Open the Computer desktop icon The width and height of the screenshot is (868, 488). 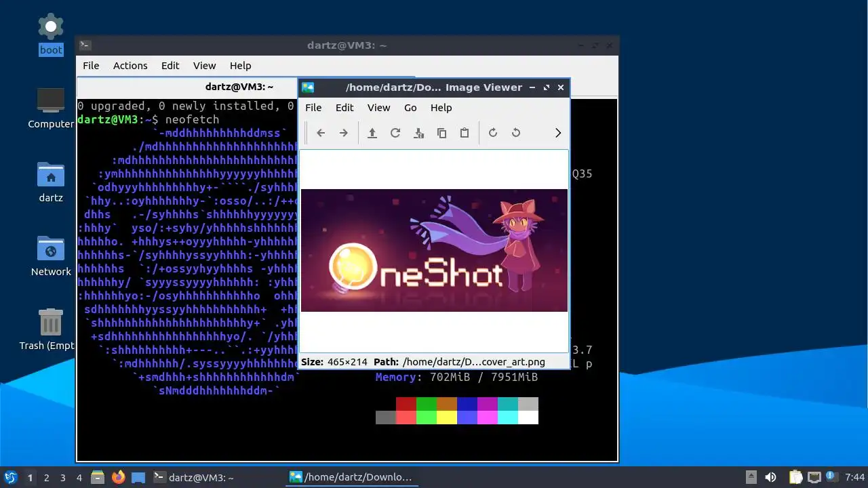[51, 108]
